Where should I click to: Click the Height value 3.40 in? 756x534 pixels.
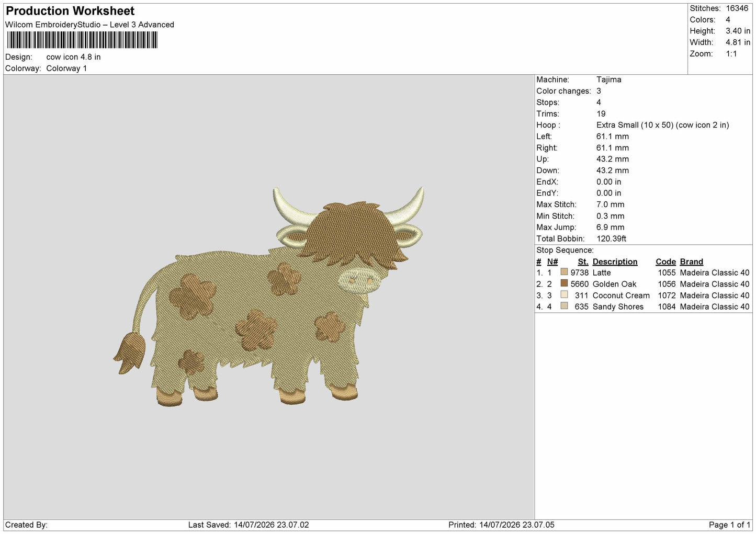tap(738, 31)
